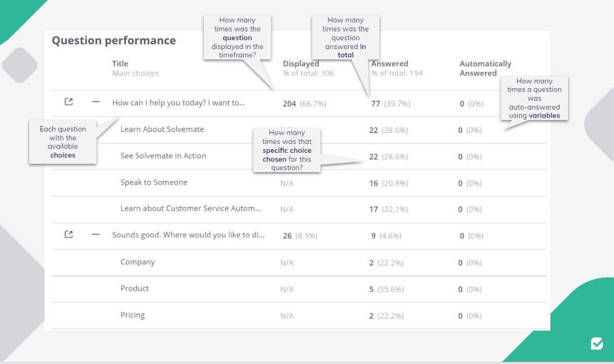Click the '% of total: 306' subheader
This screenshot has width=614, height=364.
309,73
